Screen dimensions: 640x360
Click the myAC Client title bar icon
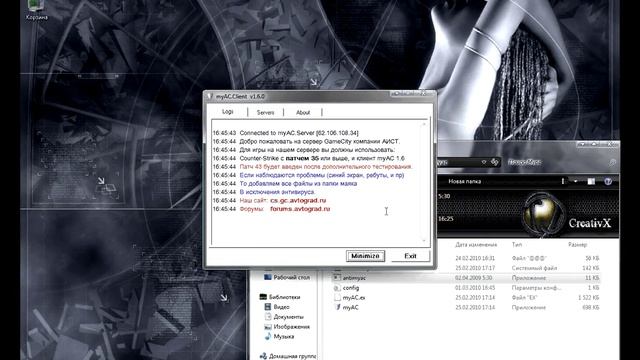[x=210, y=96]
